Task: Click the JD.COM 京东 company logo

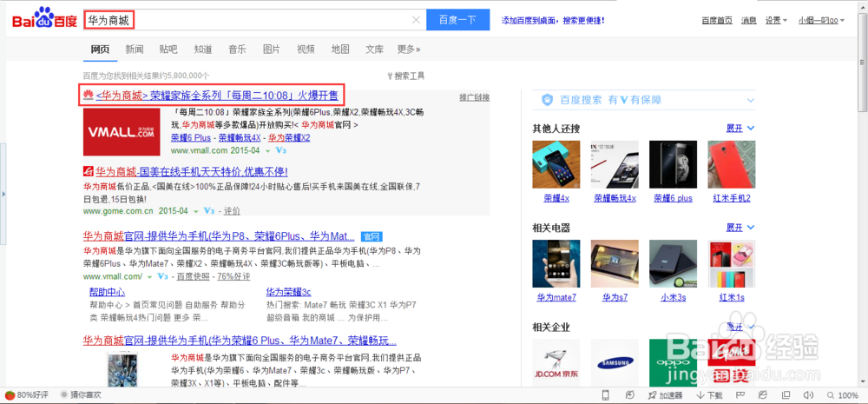Action: tap(556, 362)
